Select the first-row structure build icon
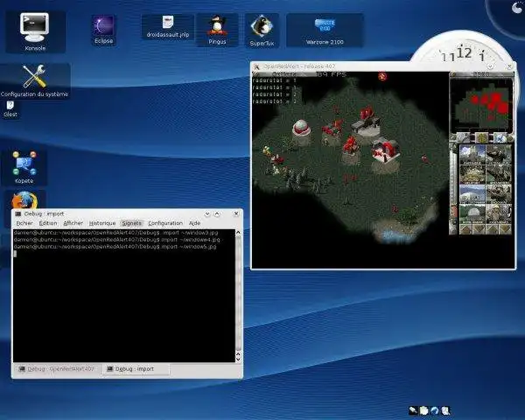This screenshot has height=420, width=525. pyautogui.click(x=472, y=154)
